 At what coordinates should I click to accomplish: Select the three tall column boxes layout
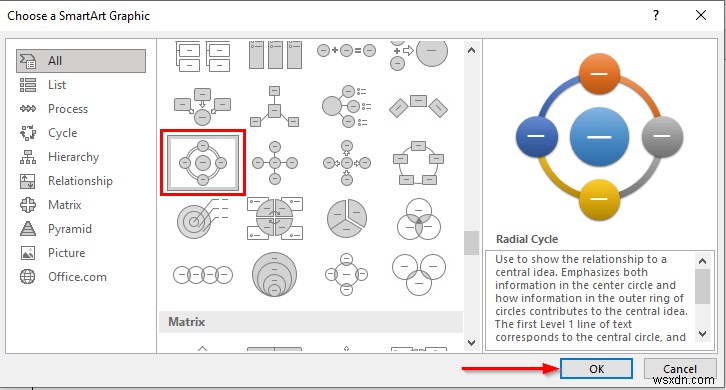(x=275, y=55)
